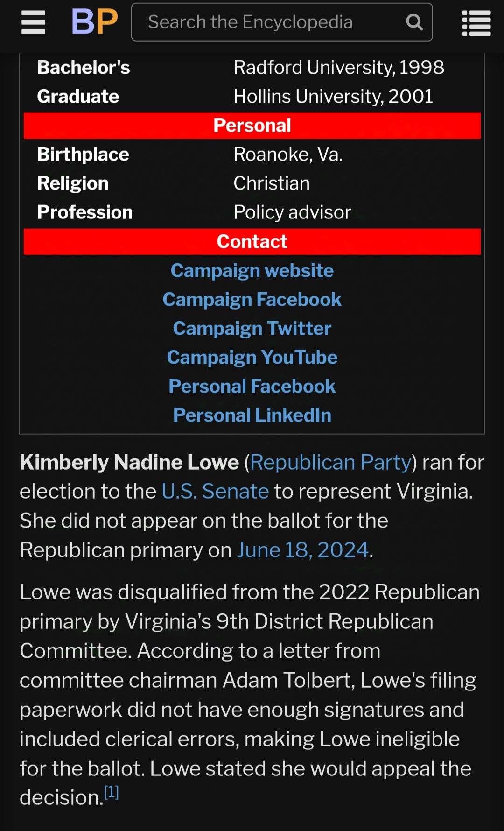Click the red Personal section header

tap(252, 126)
